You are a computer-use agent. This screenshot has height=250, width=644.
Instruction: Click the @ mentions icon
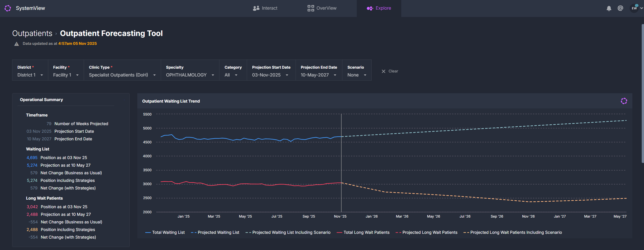[620, 8]
